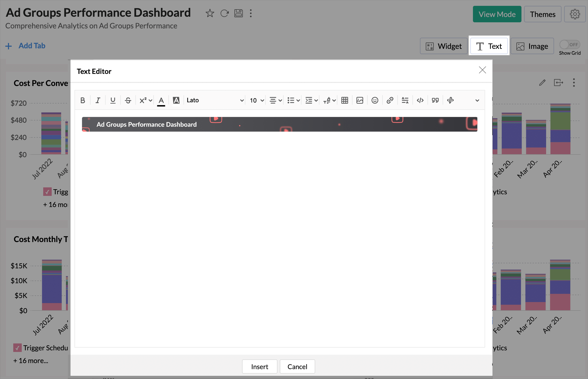This screenshot has height=379, width=588.
Task: Insert an emoji
Action: coord(375,100)
